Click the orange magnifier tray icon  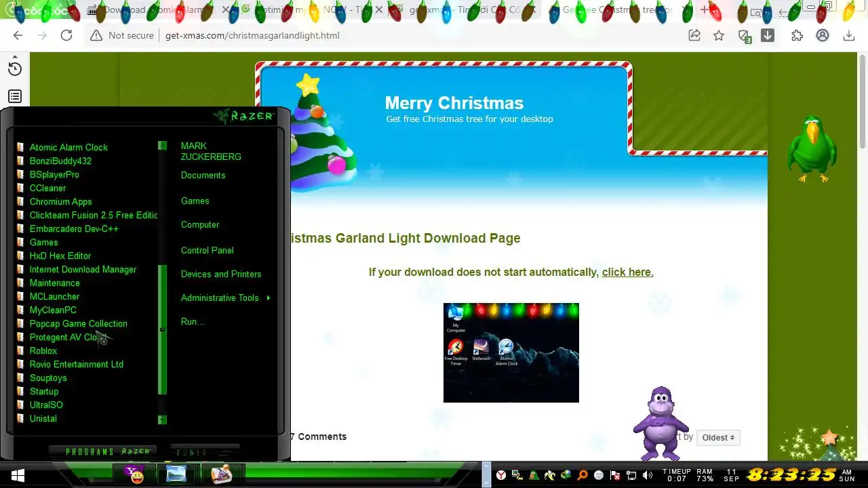583,475
